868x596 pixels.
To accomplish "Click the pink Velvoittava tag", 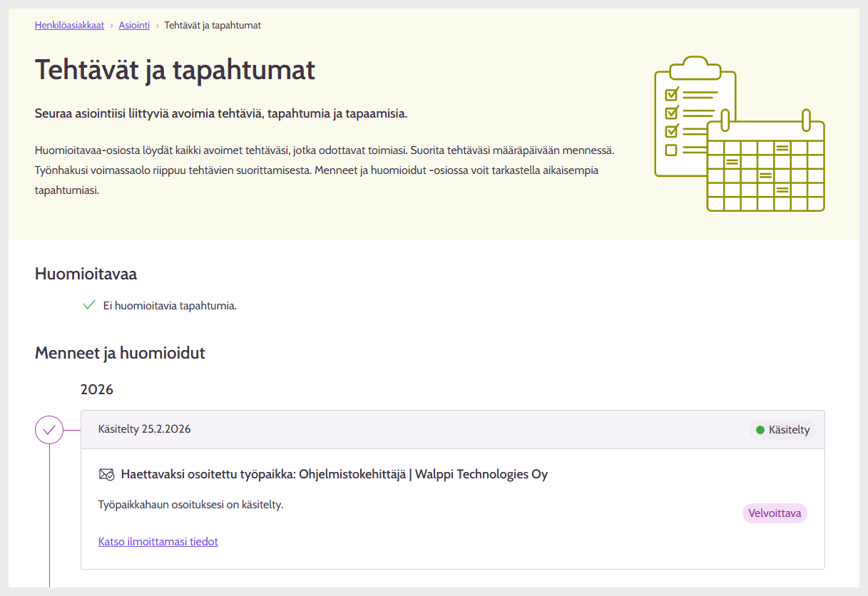I will click(x=775, y=513).
